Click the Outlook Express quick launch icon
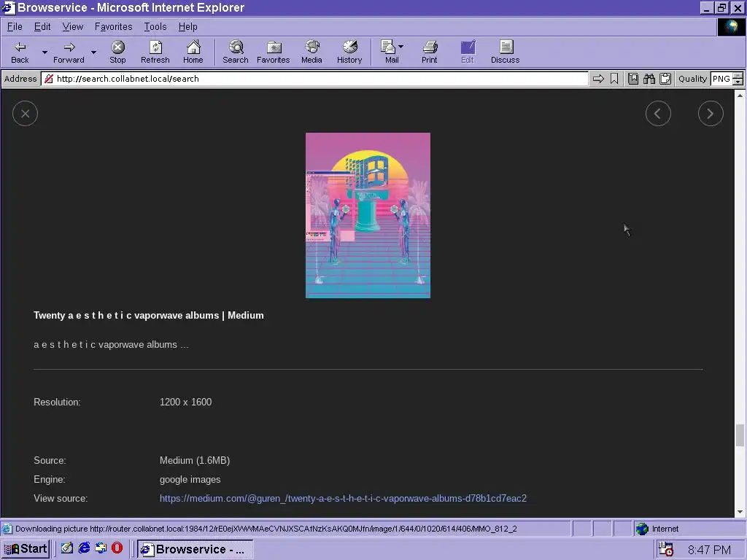 (x=101, y=548)
